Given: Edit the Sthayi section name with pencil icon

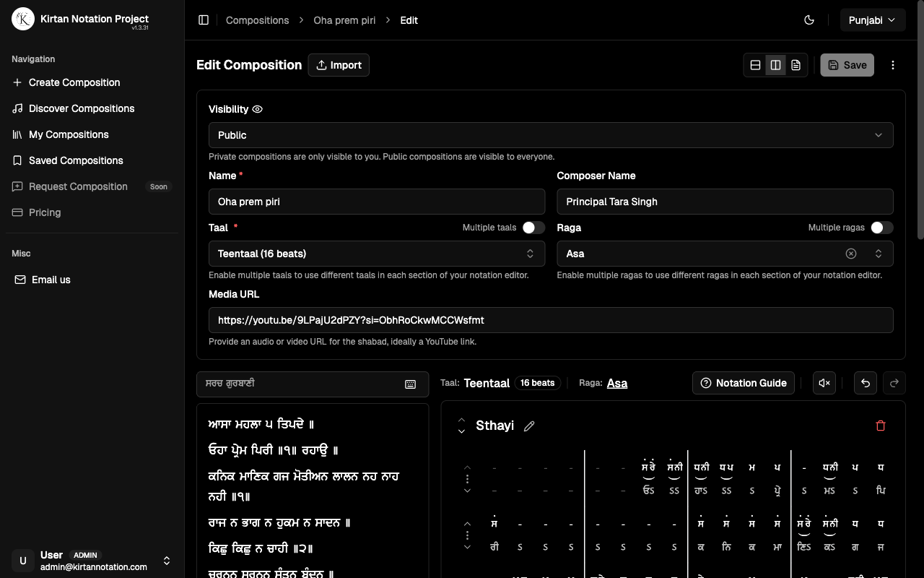Looking at the screenshot, I should click(529, 426).
